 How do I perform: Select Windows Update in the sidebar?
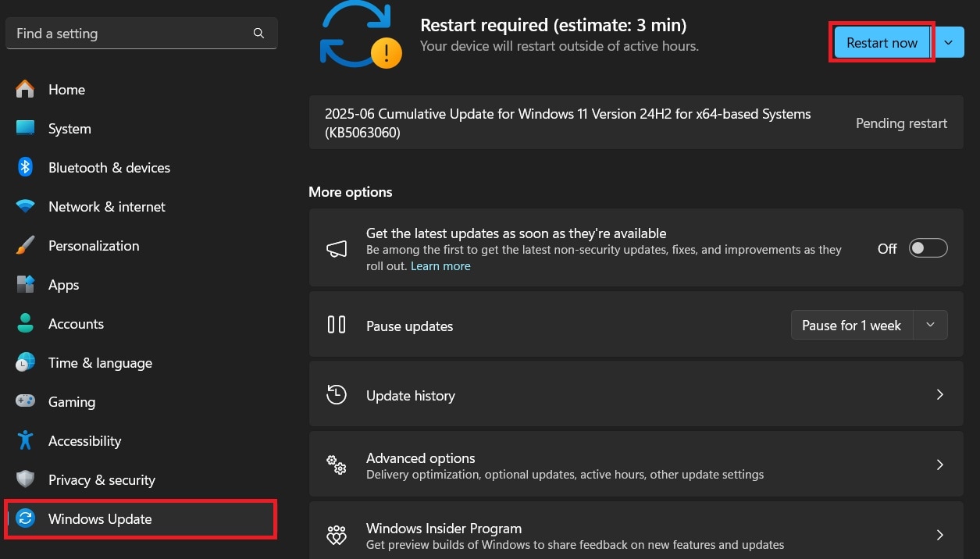(141, 519)
